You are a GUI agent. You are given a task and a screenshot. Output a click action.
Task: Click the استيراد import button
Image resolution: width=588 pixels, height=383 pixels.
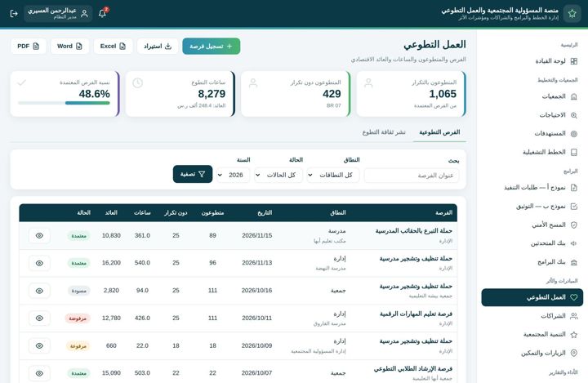(x=158, y=47)
